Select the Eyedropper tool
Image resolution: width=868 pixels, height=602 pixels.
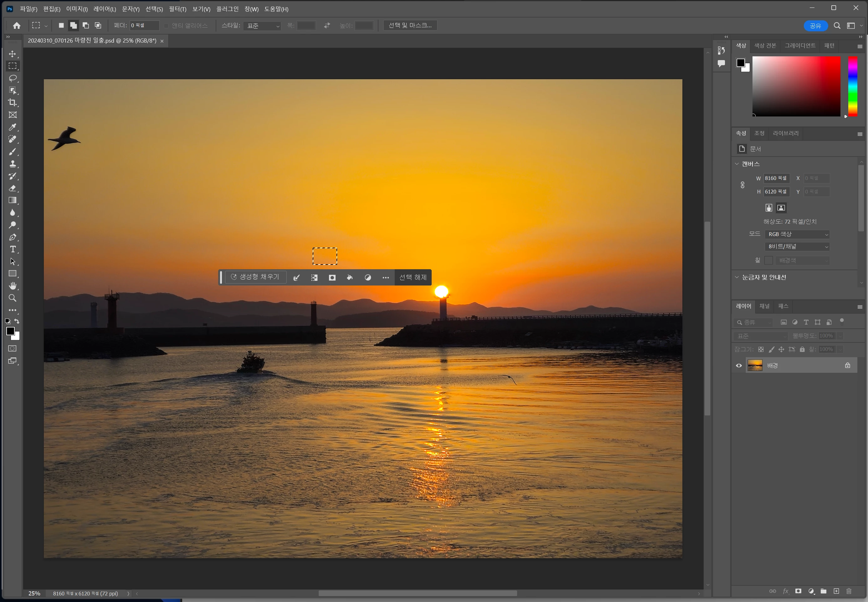coord(13,127)
